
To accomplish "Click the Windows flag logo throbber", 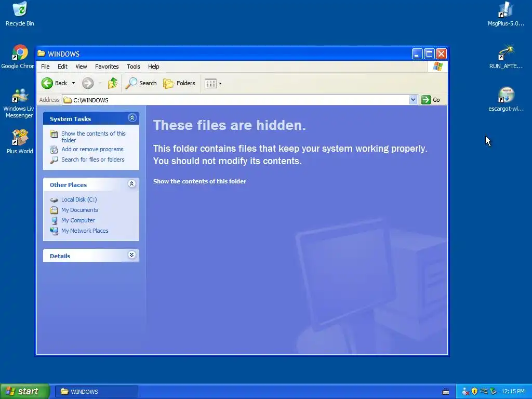I will (437, 66).
